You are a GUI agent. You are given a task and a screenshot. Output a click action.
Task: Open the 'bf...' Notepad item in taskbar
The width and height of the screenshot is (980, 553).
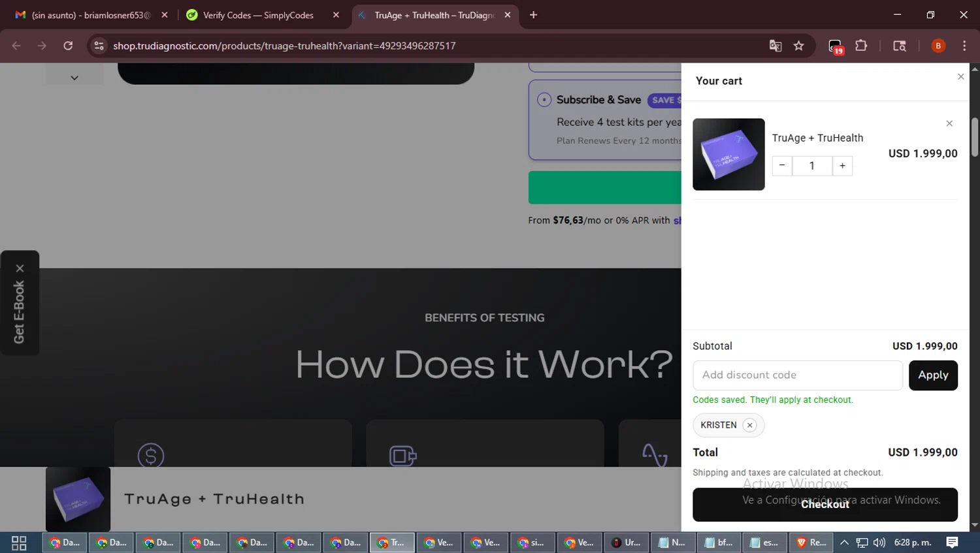(719, 543)
